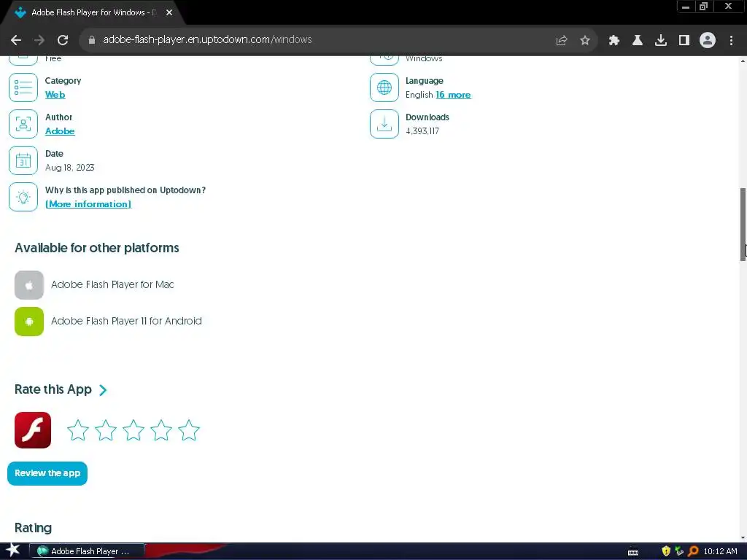
Task: Click the browser forward arrow
Action: click(39, 40)
